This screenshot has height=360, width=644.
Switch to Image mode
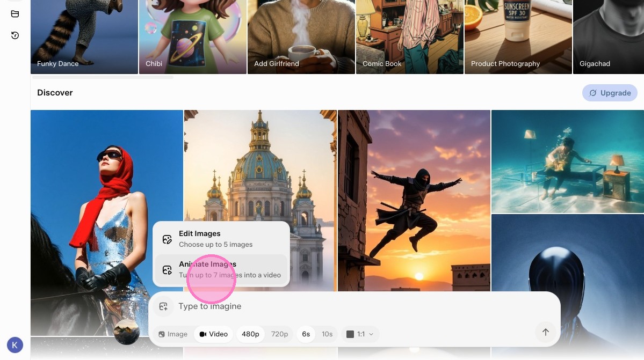tap(173, 334)
